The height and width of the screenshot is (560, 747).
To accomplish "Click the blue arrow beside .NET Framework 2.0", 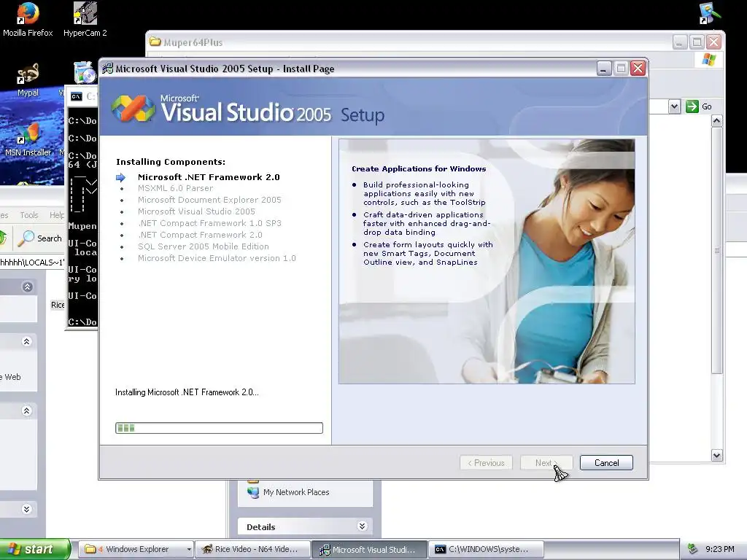I will pyautogui.click(x=120, y=178).
